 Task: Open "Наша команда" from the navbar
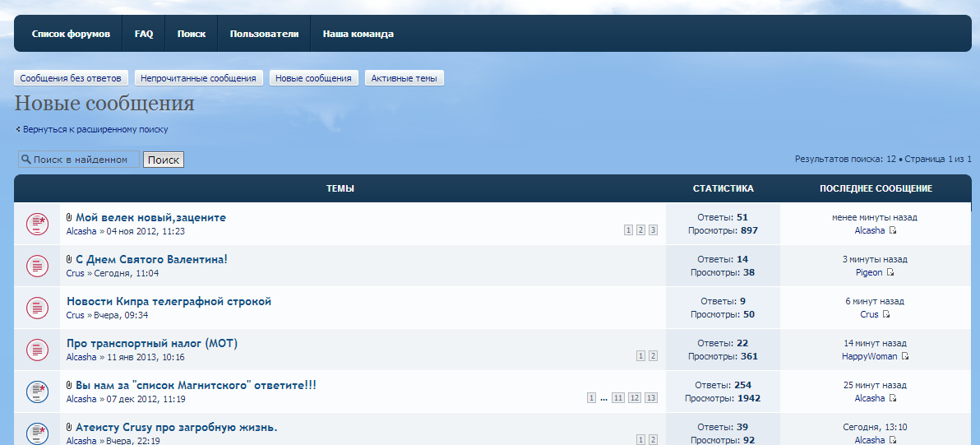pos(358,35)
